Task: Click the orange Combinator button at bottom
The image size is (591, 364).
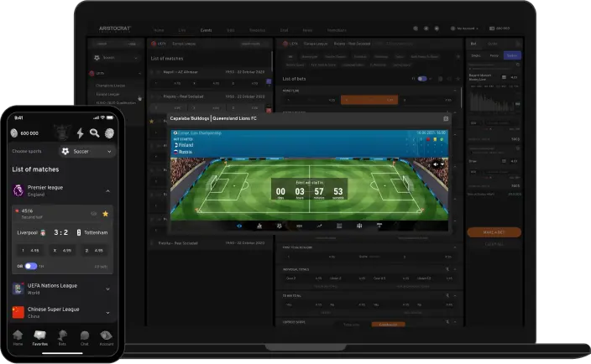Action: (388, 325)
